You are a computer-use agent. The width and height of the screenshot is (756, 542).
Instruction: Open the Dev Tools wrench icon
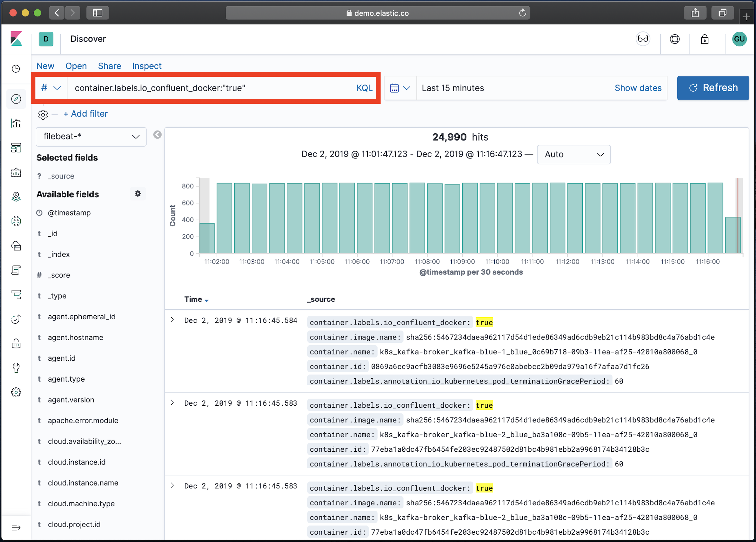[16, 368]
